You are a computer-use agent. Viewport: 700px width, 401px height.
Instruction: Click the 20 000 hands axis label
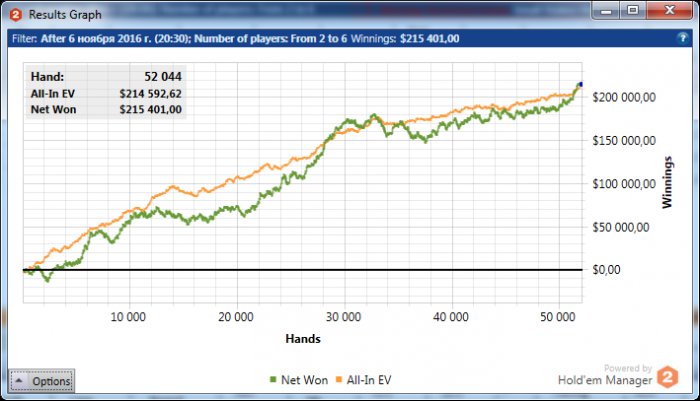tap(236, 317)
